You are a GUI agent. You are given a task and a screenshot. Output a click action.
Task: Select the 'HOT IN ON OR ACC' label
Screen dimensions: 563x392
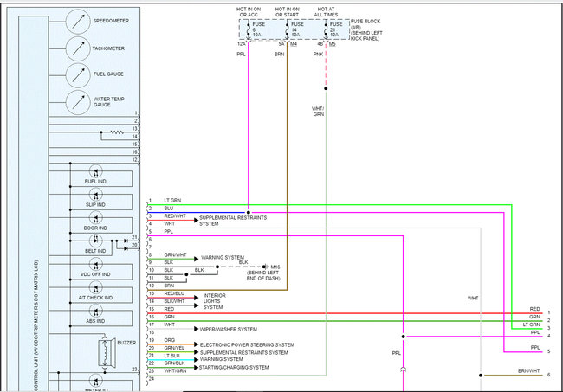249,12
